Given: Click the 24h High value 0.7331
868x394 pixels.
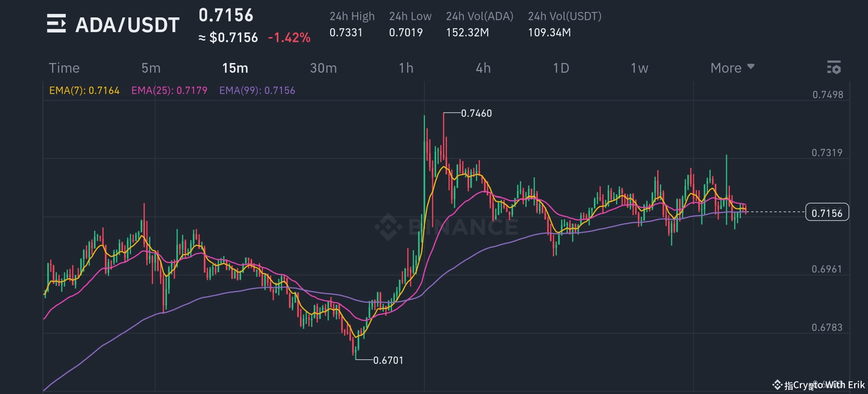Looking at the screenshot, I should (346, 32).
